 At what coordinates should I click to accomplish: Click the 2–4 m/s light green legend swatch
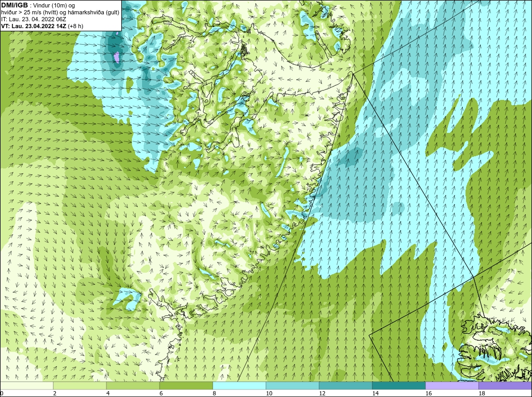coord(80,386)
